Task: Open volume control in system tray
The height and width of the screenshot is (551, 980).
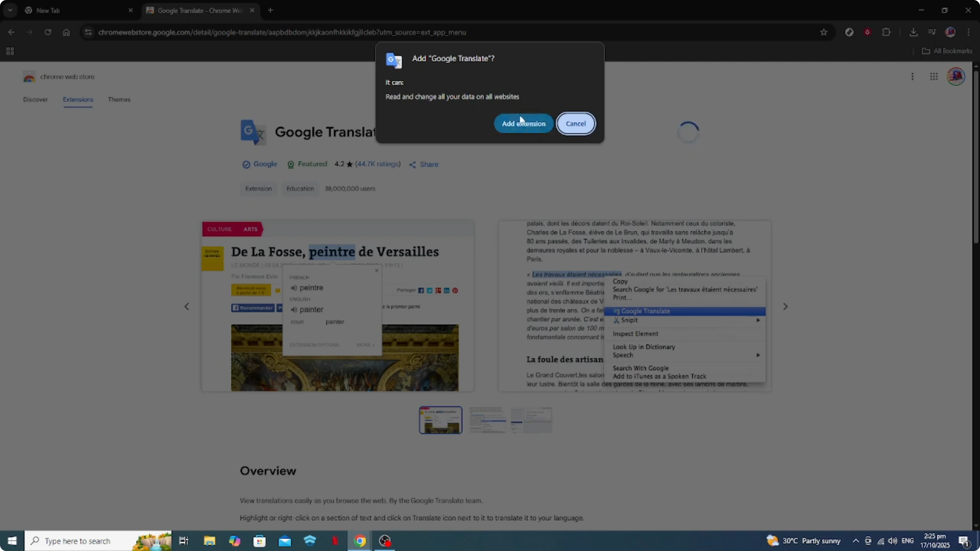Action: 892,541
